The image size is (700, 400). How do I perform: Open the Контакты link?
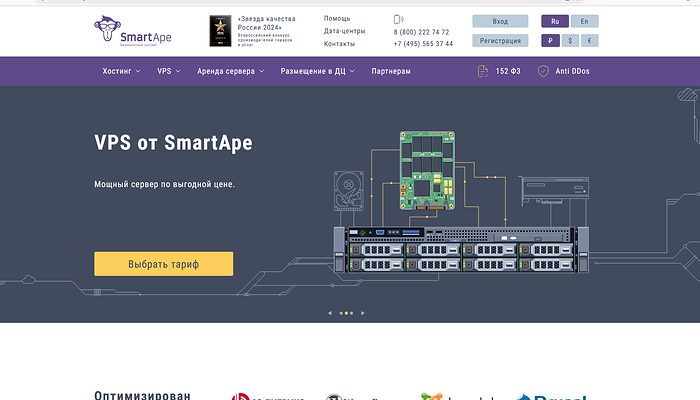339,44
